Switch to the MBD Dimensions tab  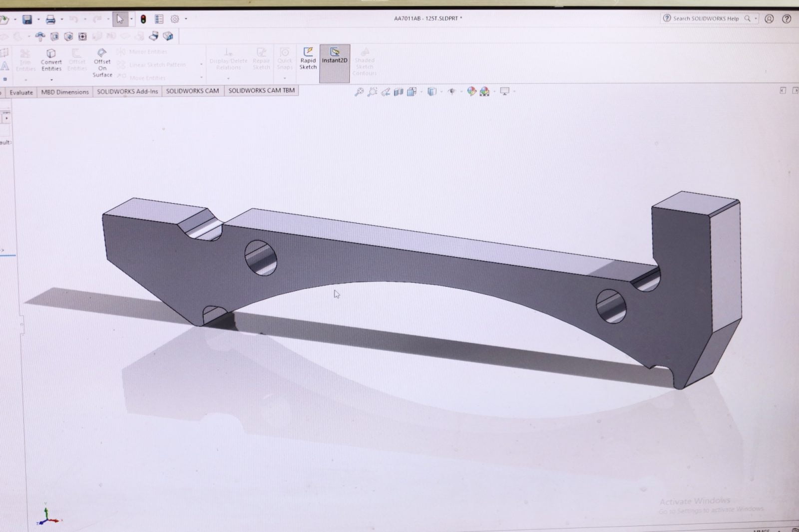(65, 92)
